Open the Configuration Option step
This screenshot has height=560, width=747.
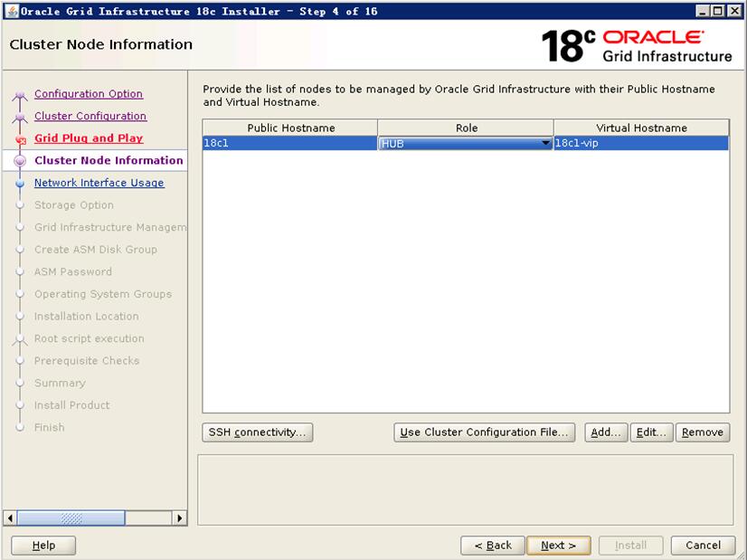click(x=88, y=94)
